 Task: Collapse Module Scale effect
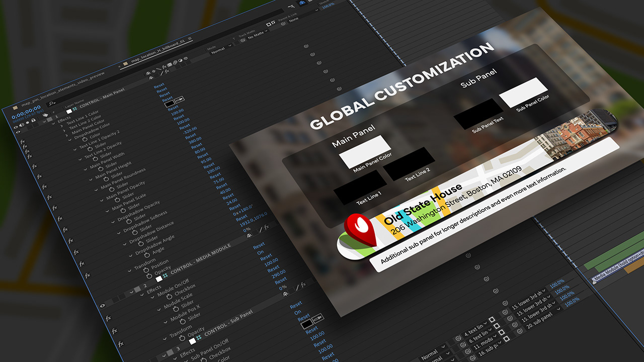coord(159,310)
